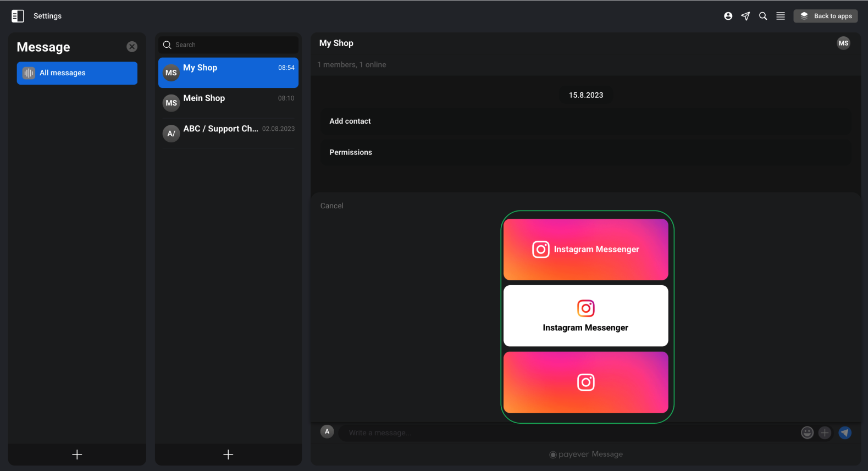Open the ABC / Support Ch... conversation
The height and width of the screenshot is (471, 868).
229,133
